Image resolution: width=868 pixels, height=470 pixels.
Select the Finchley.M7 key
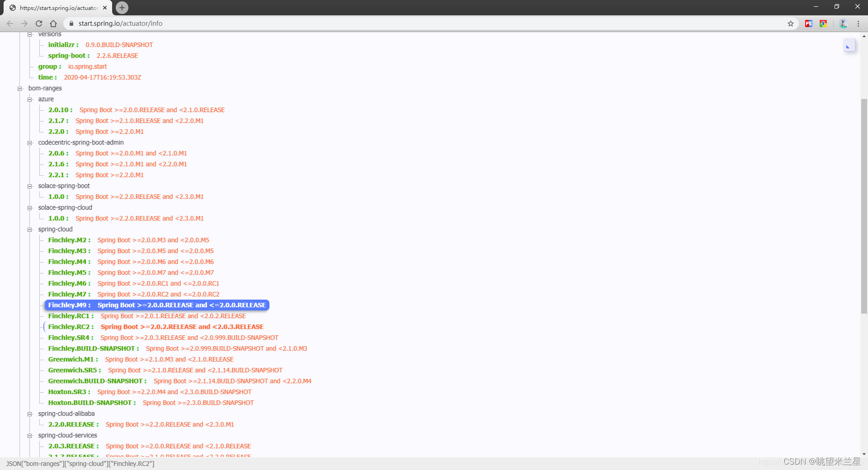[67, 294]
